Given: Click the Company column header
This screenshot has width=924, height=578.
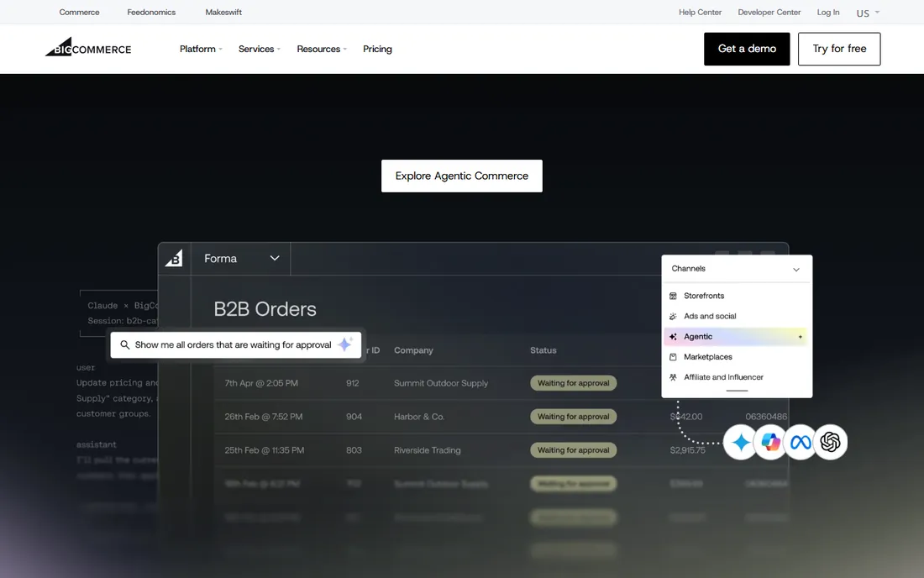Looking at the screenshot, I should coord(413,350).
